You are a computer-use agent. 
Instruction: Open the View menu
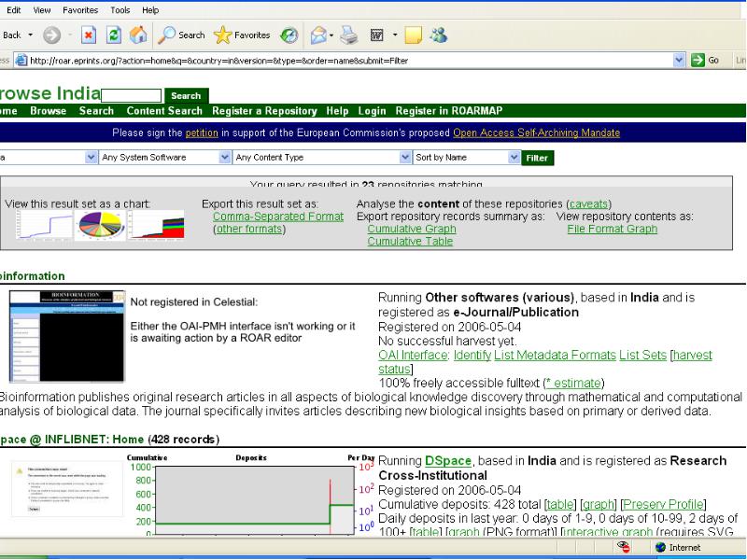[42, 10]
